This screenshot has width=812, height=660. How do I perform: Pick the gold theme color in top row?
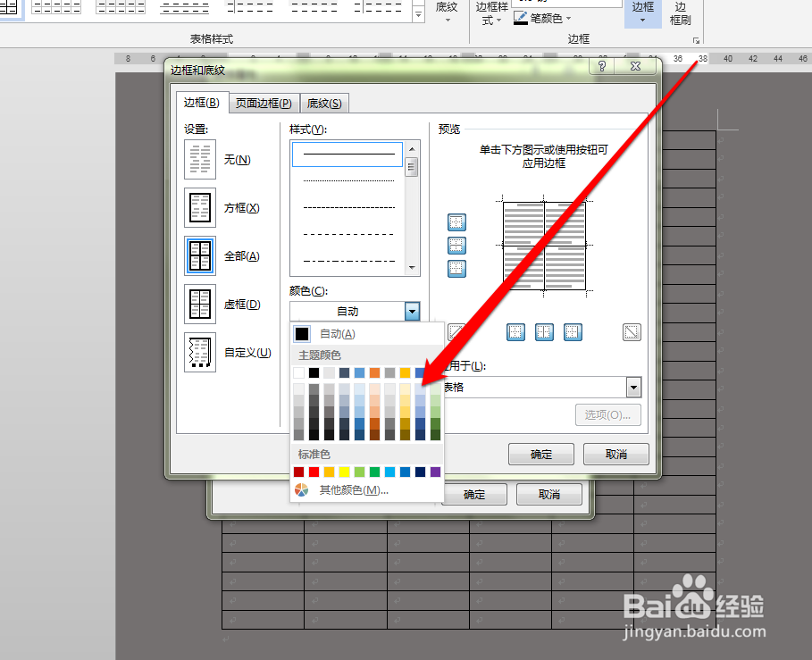click(x=405, y=372)
